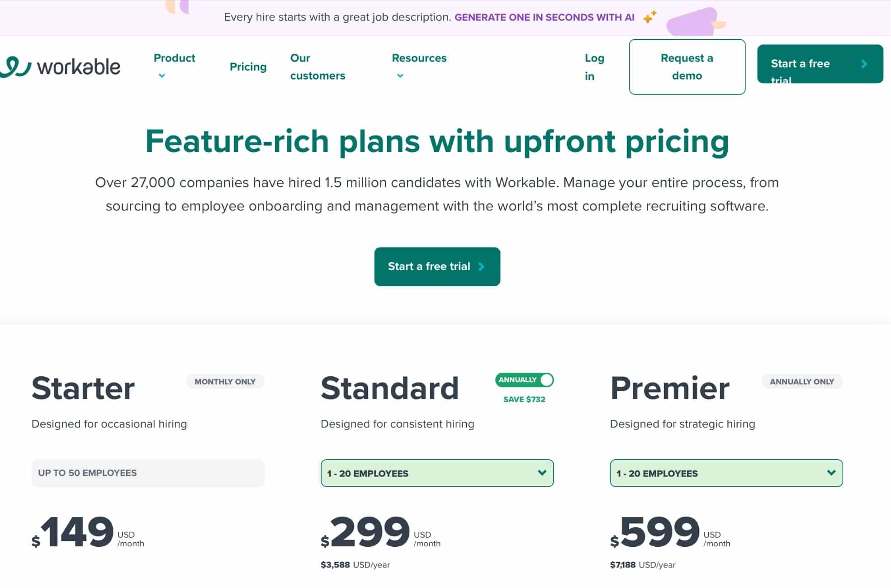
Task: Toggle Standard plan billing off annually
Action: click(x=524, y=380)
